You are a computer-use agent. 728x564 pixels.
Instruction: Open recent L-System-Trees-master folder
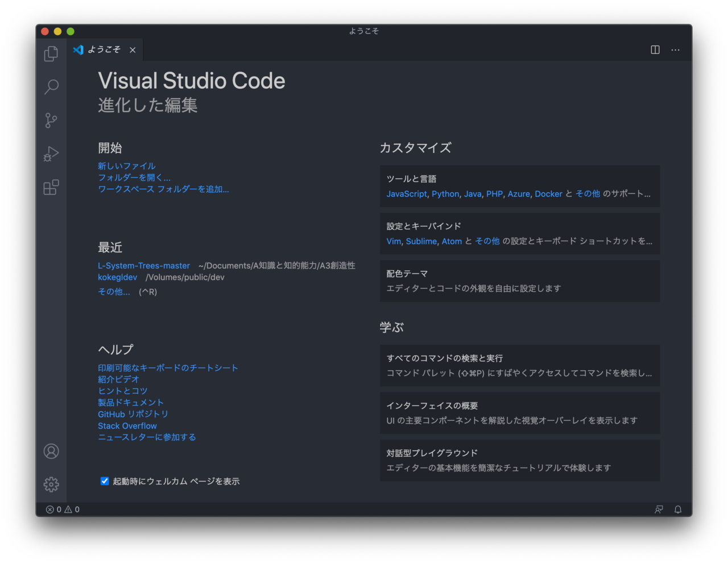point(144,266)
